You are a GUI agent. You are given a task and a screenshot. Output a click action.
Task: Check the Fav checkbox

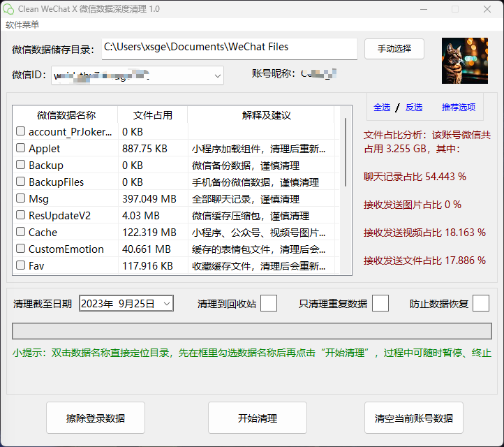[x=20, y=265]
